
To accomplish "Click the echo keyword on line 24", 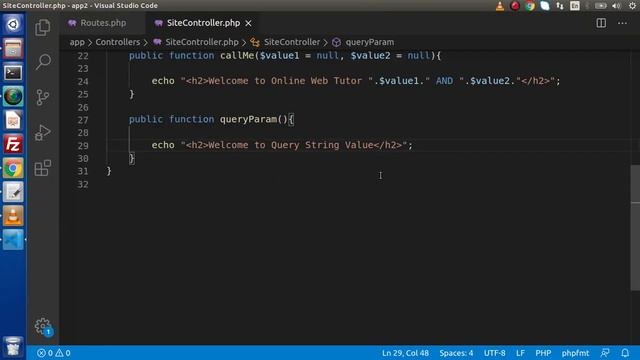I will [163, 81].
